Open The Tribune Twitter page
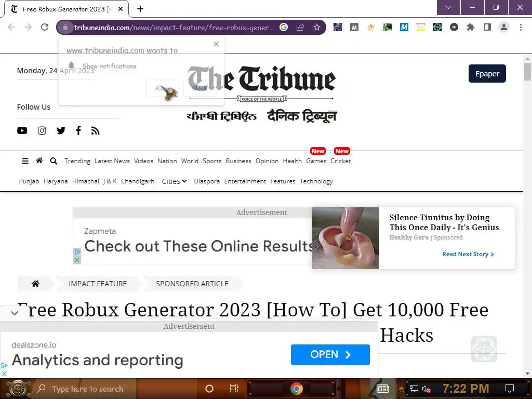This screenshot has height=399, width=532. point(61,130)
